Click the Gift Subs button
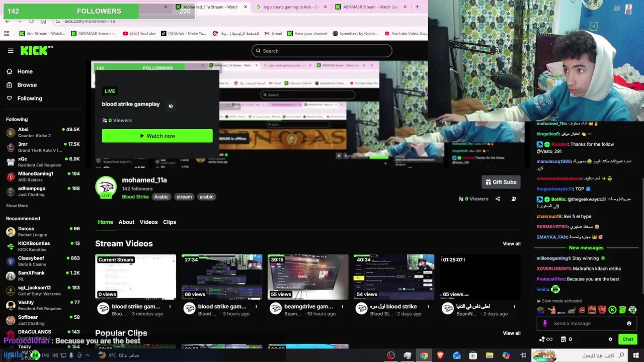The height and width of the screenshot is (362, 644). tap(501, 182)
